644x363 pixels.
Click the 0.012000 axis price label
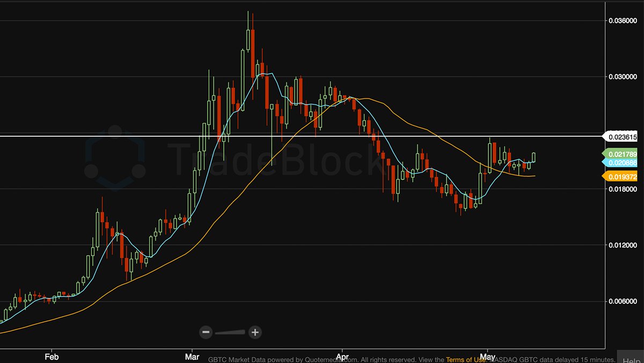[x=623, y=245]
